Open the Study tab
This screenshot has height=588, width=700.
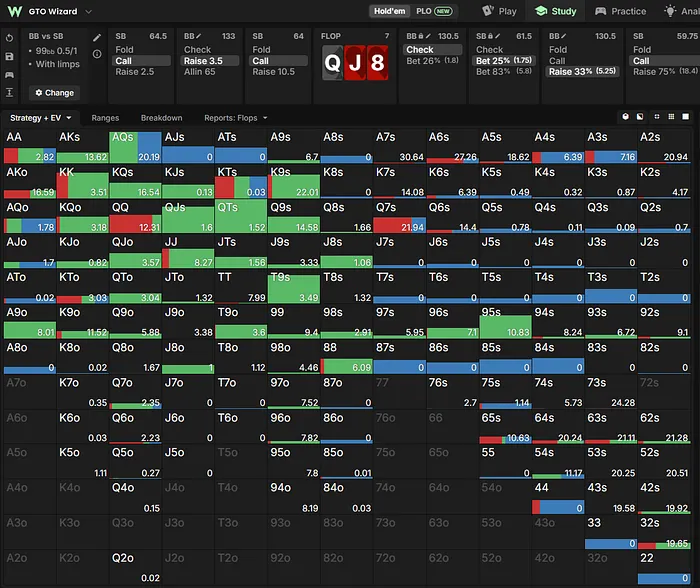pyautogui.click(x=556, y=11)
